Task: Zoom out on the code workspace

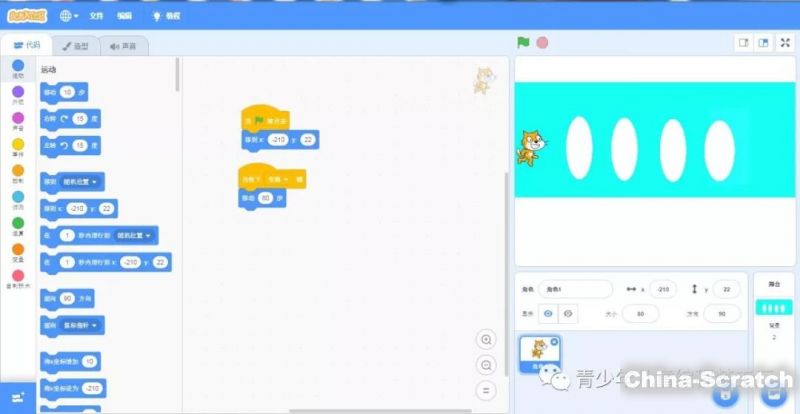Action: tap(486, 365)
